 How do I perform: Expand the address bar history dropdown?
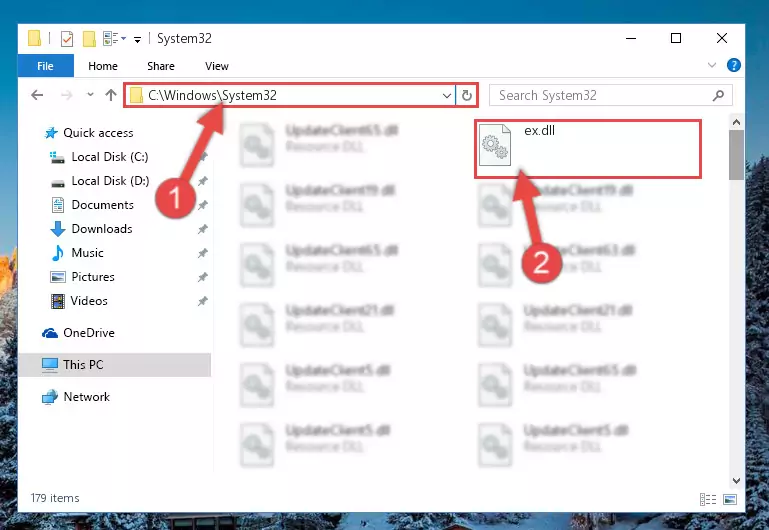tap(446, 96)
